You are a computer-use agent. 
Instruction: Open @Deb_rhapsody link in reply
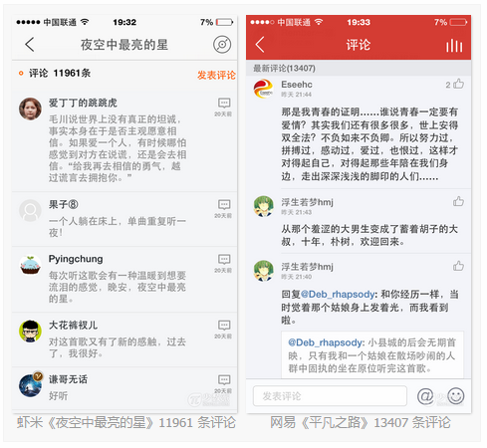pos(338,295)
